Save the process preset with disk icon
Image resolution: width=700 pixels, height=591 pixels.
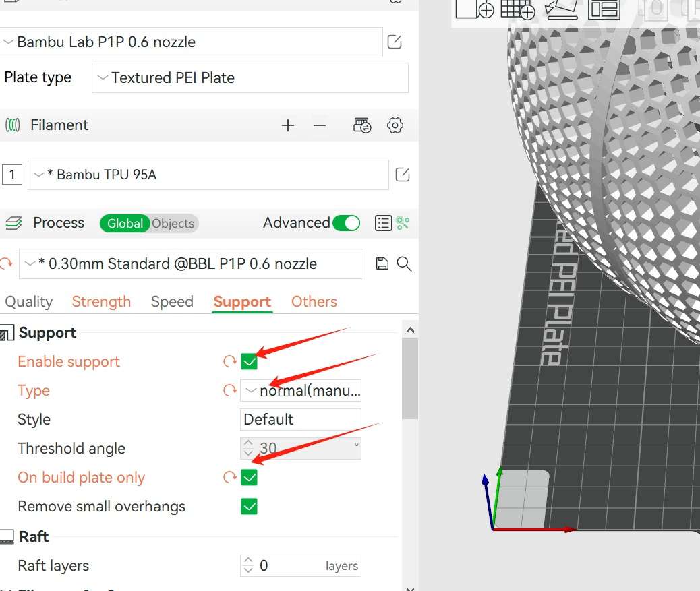(382, 264)
